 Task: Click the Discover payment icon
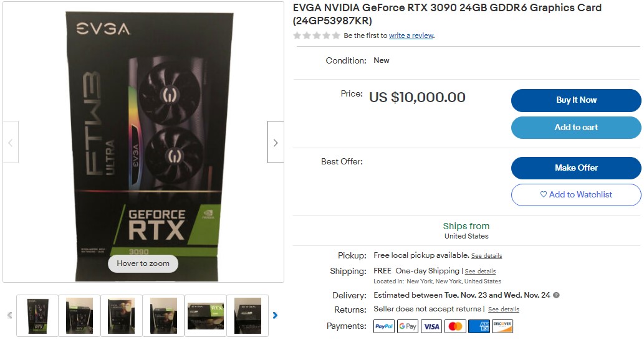coord(502,326)
